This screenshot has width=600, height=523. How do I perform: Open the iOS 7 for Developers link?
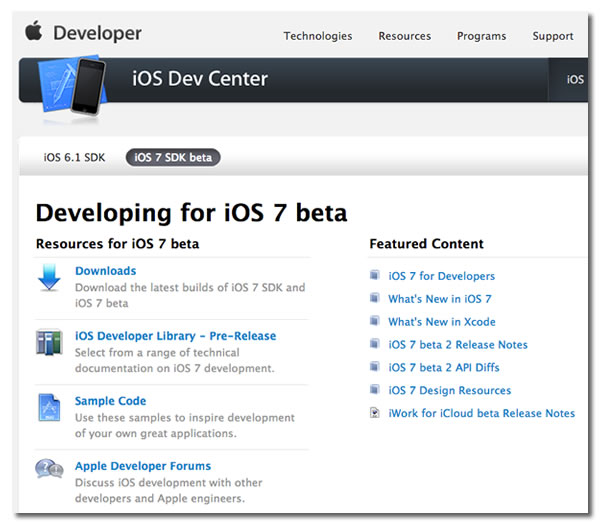coord(442,276)
